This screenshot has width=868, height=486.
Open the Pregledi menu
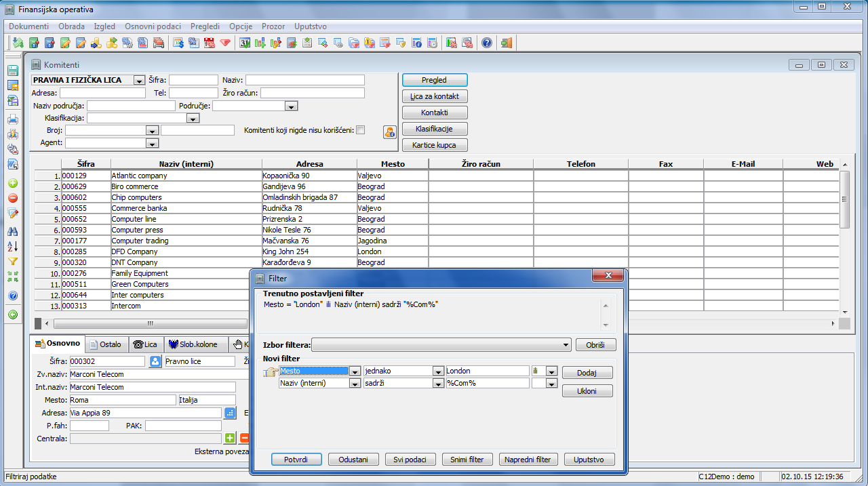pos(205,26)
